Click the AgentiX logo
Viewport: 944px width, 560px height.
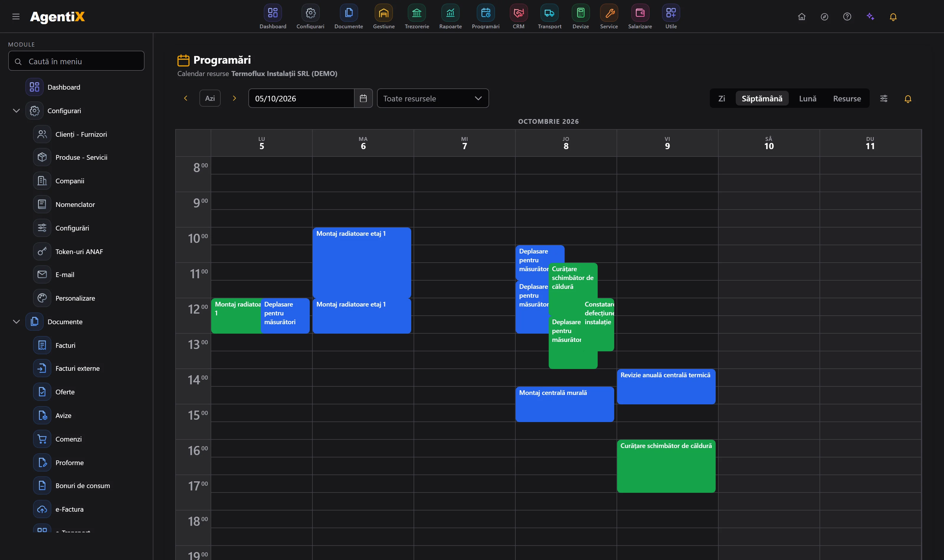58,17
